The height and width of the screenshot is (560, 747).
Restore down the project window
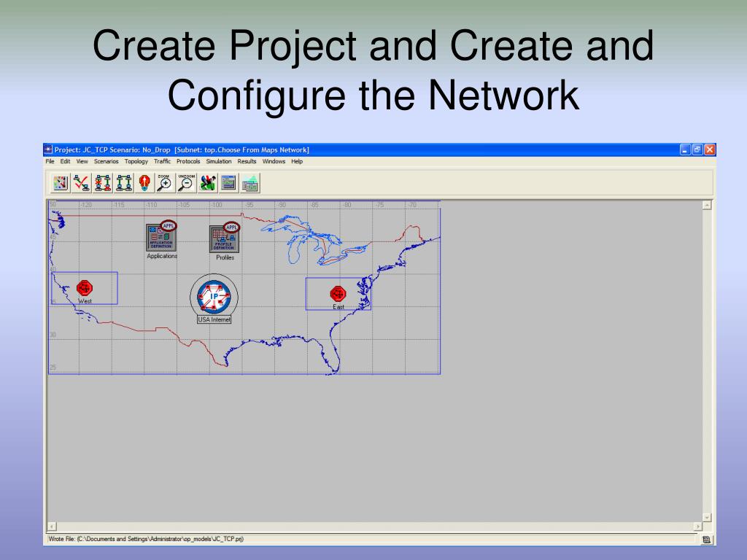(x=697, y=149)
